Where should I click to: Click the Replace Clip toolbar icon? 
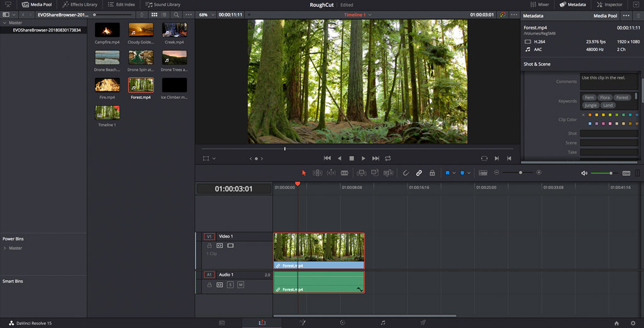point(388,173)
